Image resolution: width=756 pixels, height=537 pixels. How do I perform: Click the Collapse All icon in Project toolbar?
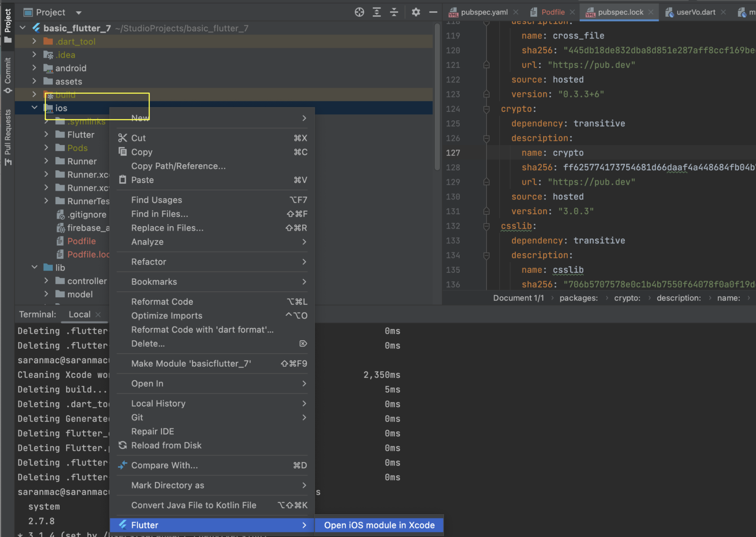pos(394,12)
